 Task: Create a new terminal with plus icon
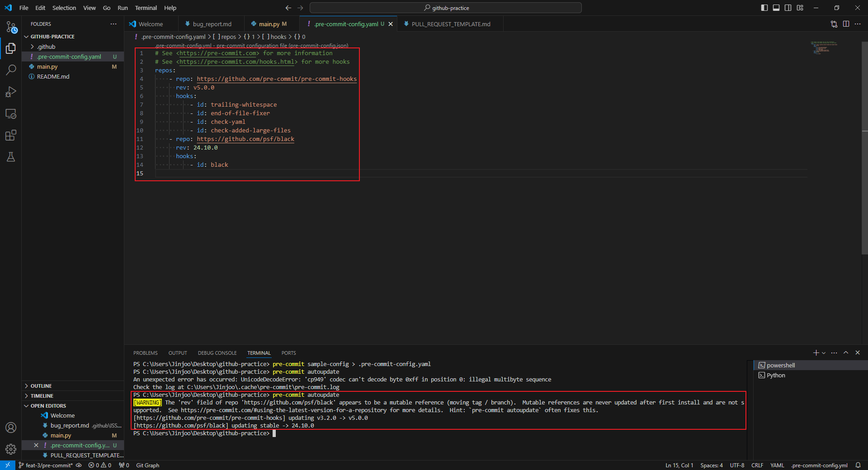(x=816, y=352)
